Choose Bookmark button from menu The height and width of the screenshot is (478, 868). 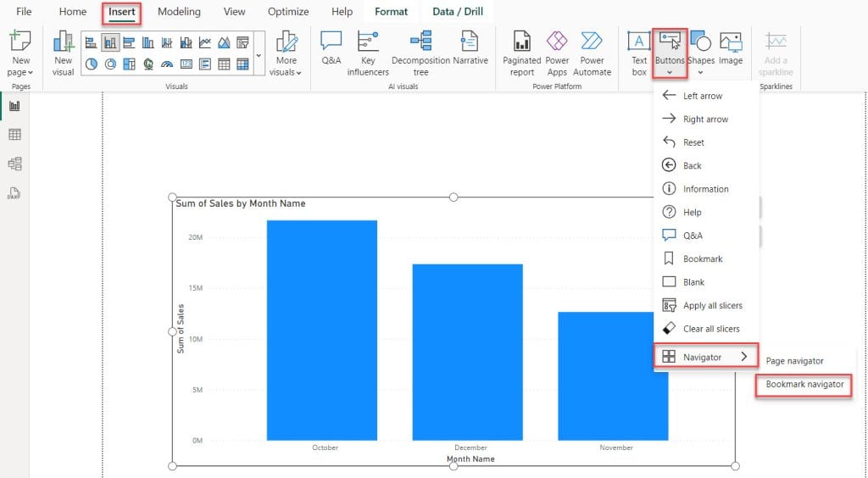[x=706, y=258]
